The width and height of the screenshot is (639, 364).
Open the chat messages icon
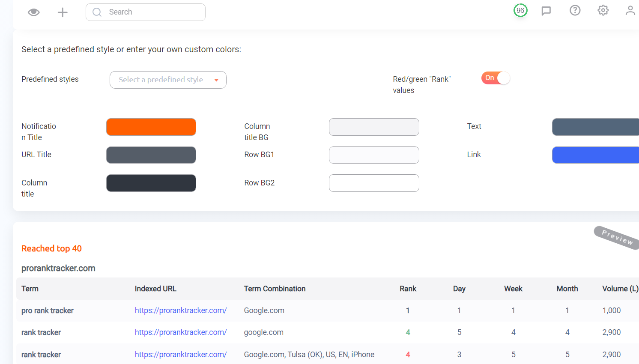[x=546, y=11]
